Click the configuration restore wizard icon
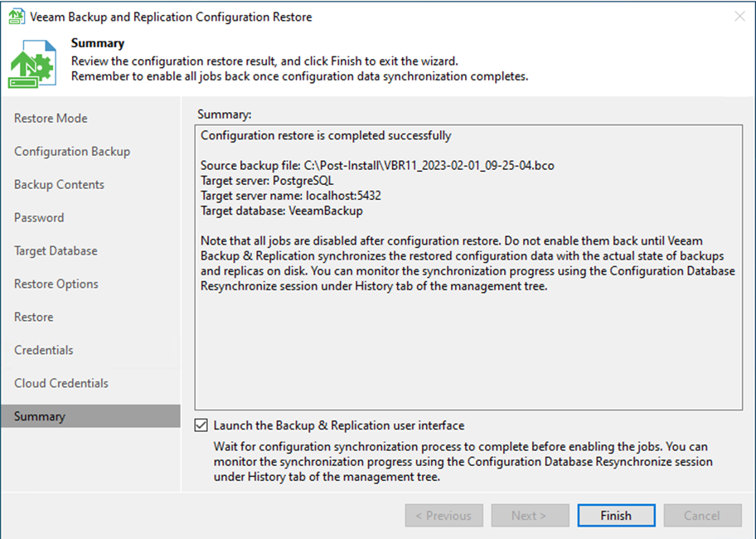Screen dimensions: 756x539 click(x=32, y=64)
